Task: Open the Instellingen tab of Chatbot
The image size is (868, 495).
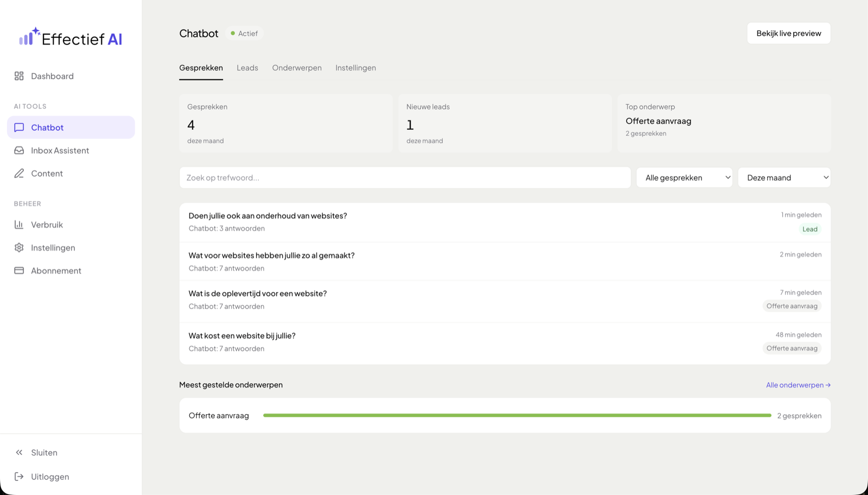Action: pyautogui.click(x=356, y=68)
